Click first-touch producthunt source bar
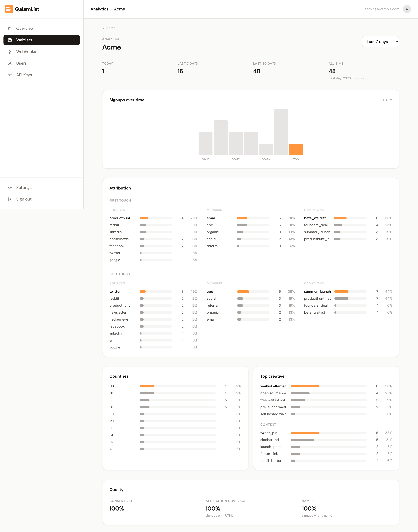 pyautogui.click(x=156, y=218)
